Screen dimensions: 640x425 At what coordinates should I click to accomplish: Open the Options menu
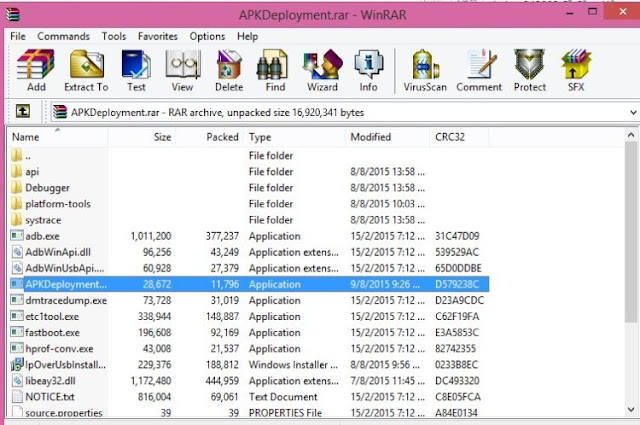(x=207, y=36)
